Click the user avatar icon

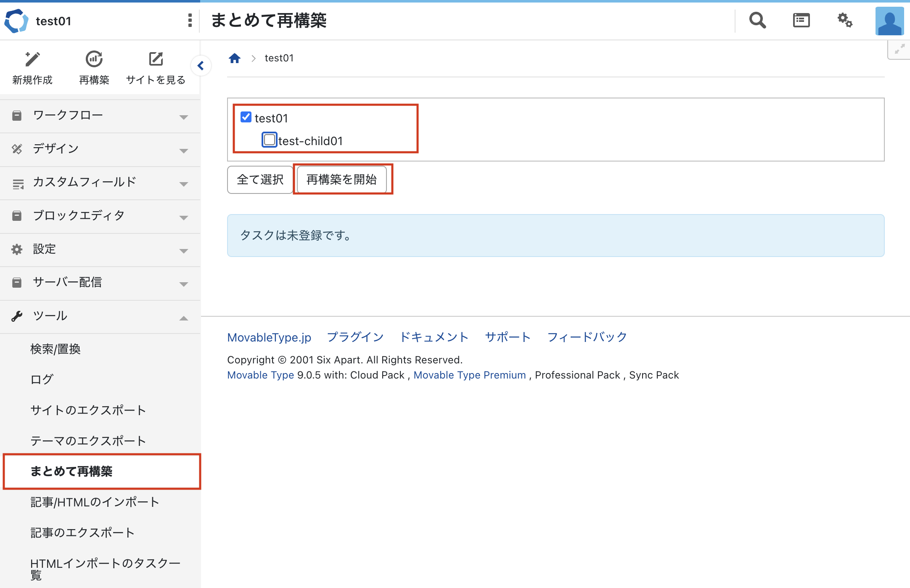[889, 21]
